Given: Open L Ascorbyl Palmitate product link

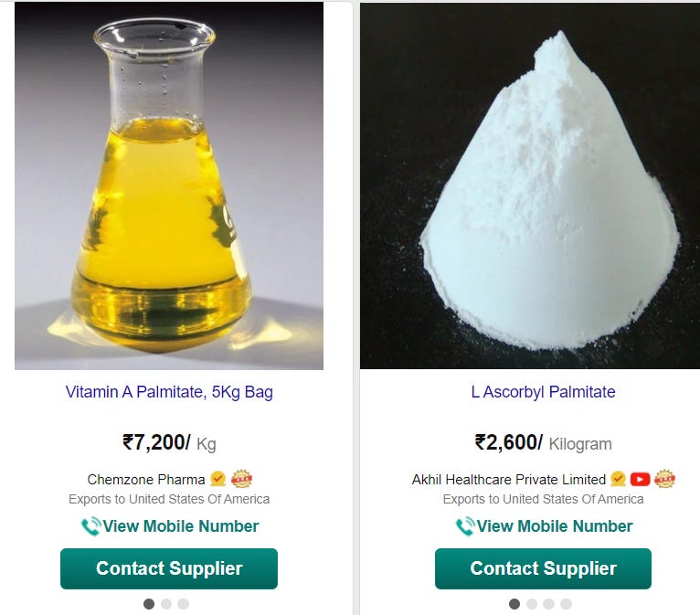Looking at the screenshot, I should coord(544,392).
